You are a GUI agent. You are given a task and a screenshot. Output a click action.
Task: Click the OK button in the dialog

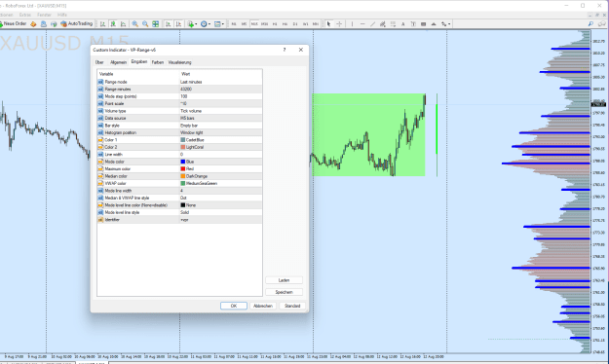(x=234, y=306)
